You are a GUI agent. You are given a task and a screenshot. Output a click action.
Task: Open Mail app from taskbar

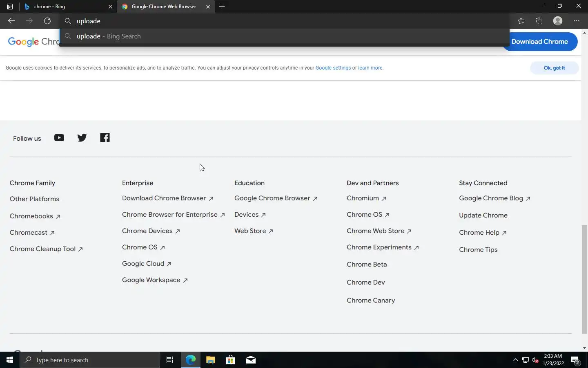251,360
